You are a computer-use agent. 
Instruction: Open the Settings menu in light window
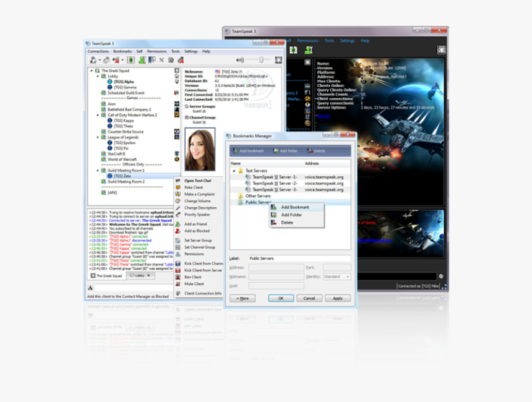tap(191, 51)
